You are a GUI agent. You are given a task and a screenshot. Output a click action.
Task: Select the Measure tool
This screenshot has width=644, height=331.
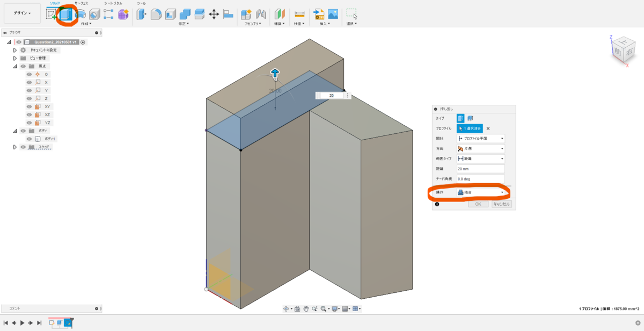click(x=299, y=15)
